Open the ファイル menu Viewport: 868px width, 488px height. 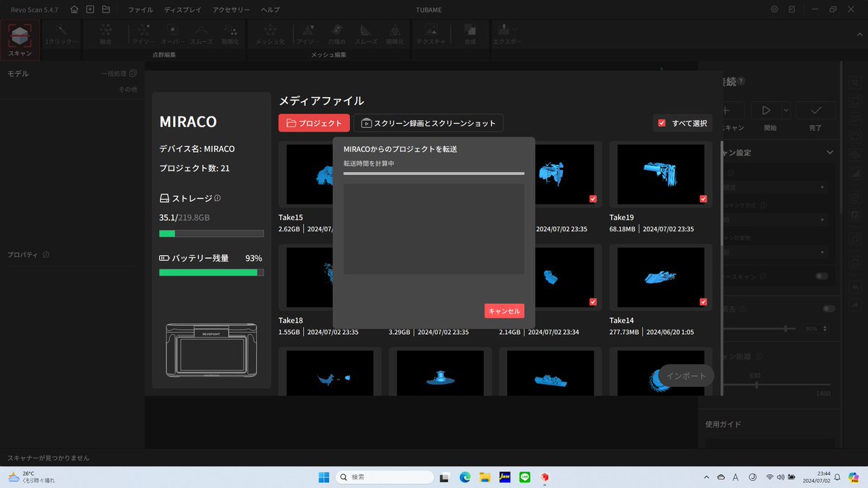140,10
